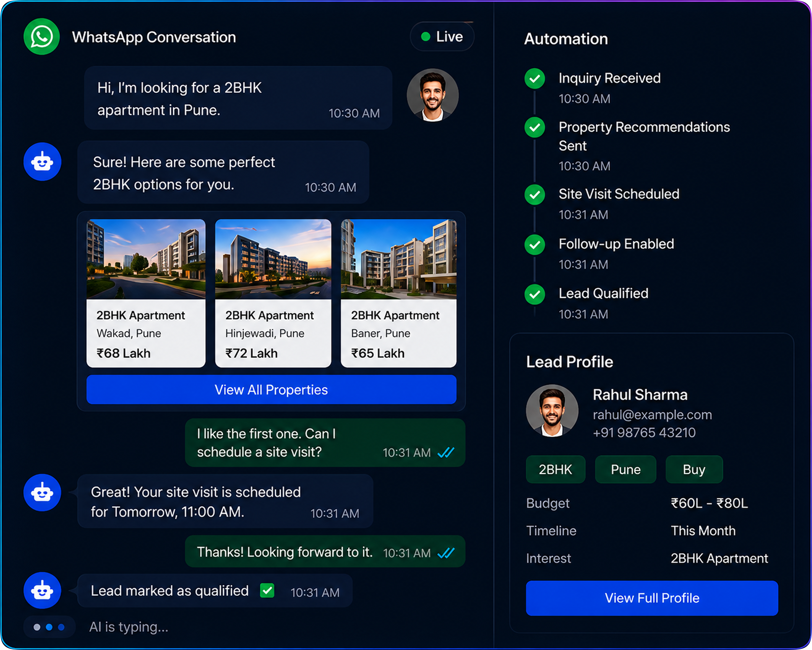The height and width of the screenshot is (650, 812).
Task: Open the Hinjewadi, Pune apartment card
Action: click(273, 293)
